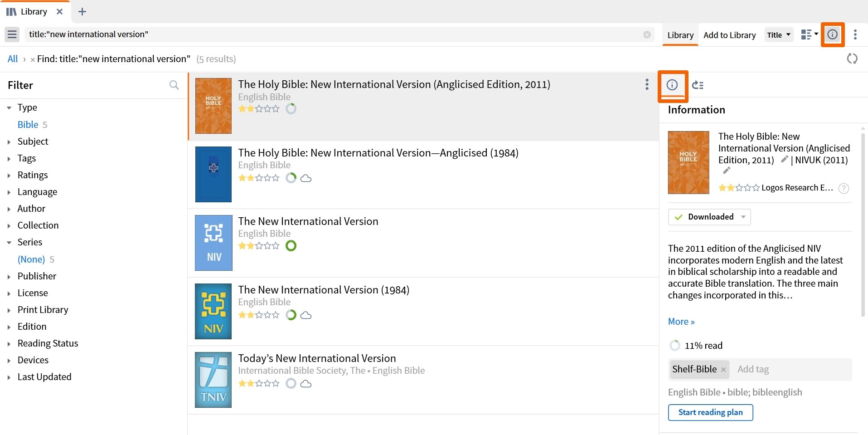Expand the Reading Status filter section

(x=9, y=344)
